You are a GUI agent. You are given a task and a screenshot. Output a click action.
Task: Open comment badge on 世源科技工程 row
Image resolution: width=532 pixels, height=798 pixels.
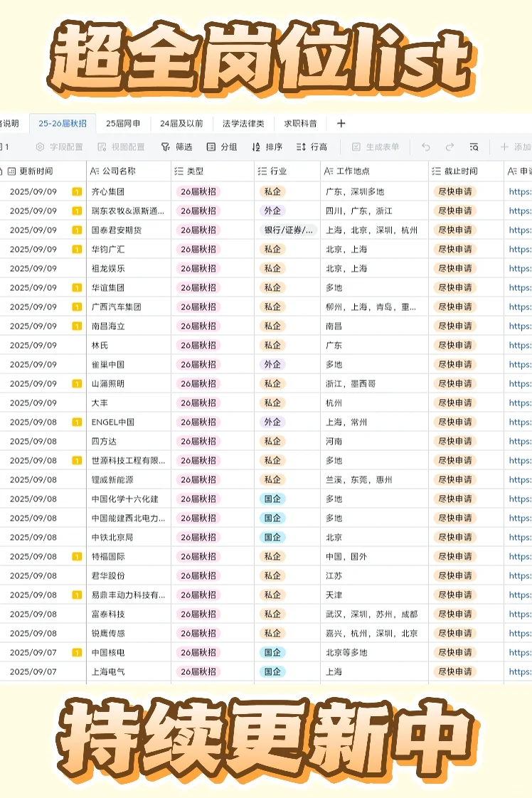pyautogui.click(x=77, y=461)
